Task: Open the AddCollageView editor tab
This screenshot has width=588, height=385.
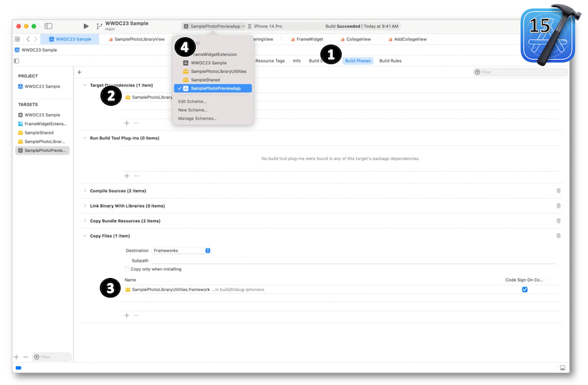Action: point(407,39)
